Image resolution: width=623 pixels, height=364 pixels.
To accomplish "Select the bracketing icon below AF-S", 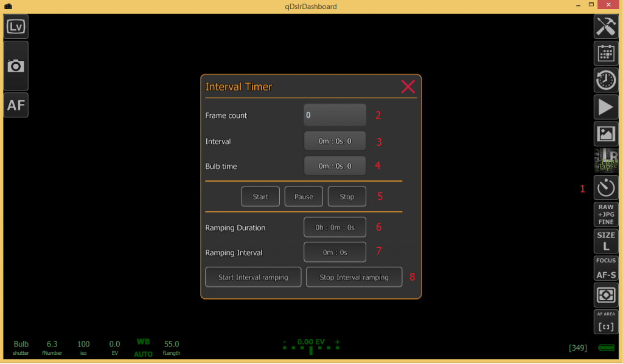I will click(x=605, y=295).
